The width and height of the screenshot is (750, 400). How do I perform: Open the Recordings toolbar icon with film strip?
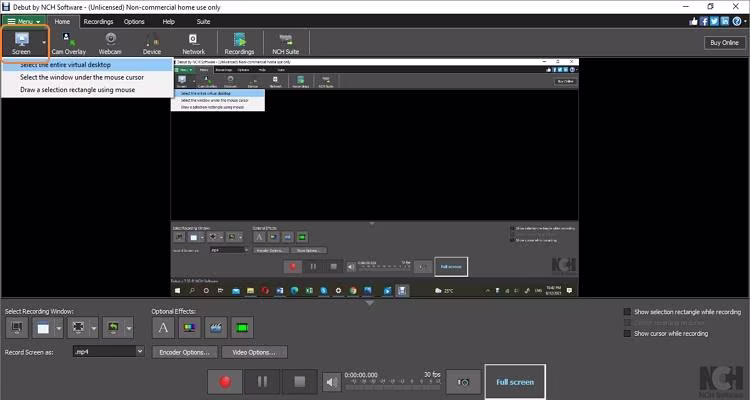tap(240, 43)
